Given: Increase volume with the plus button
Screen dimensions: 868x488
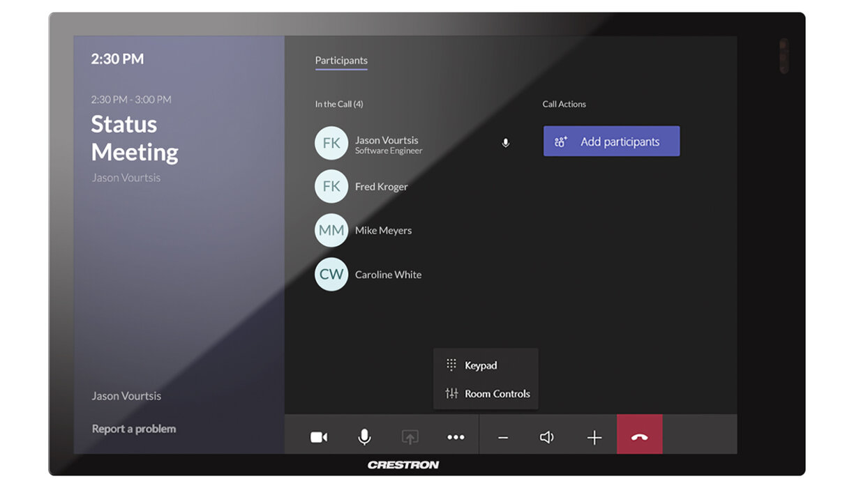Looking at the screenshot, I should 594,438.
